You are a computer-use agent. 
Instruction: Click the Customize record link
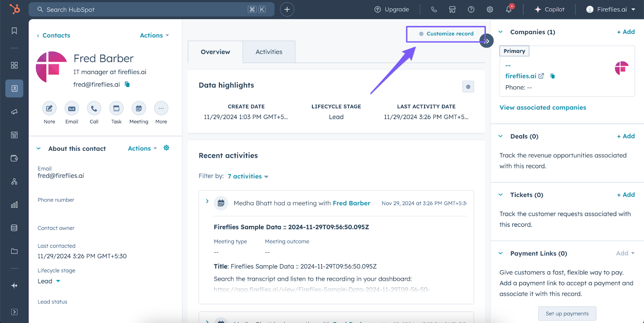click(446, 34)
